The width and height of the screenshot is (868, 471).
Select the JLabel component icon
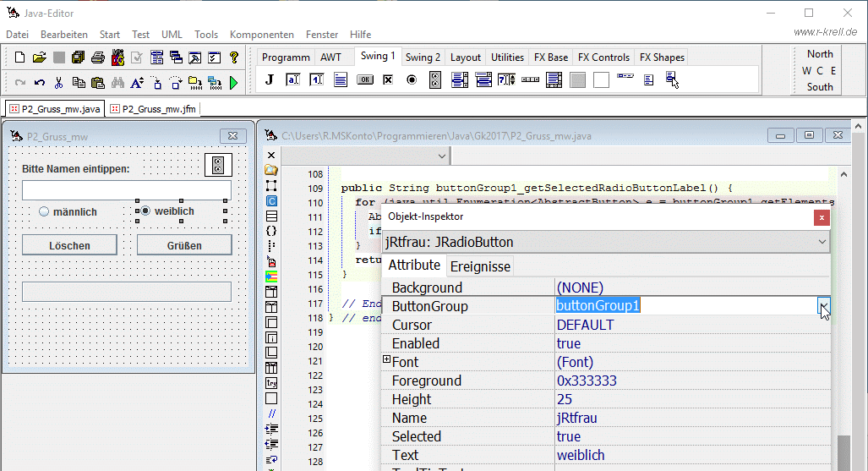click(270, 79)
